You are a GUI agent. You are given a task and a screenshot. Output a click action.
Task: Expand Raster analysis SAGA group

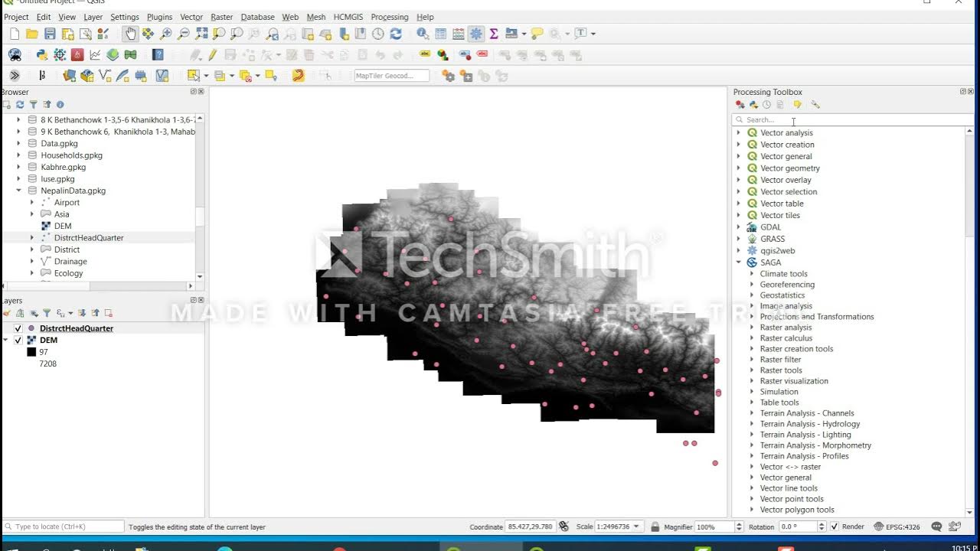752,328
